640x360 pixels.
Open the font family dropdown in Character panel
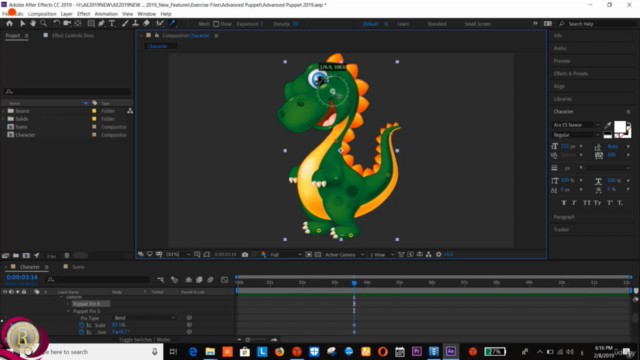[x=576, y=125]
